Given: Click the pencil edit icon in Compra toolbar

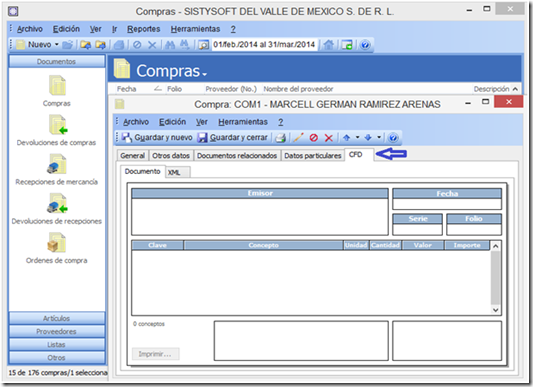Looking at the screenshot, I should tap(298, 138).
